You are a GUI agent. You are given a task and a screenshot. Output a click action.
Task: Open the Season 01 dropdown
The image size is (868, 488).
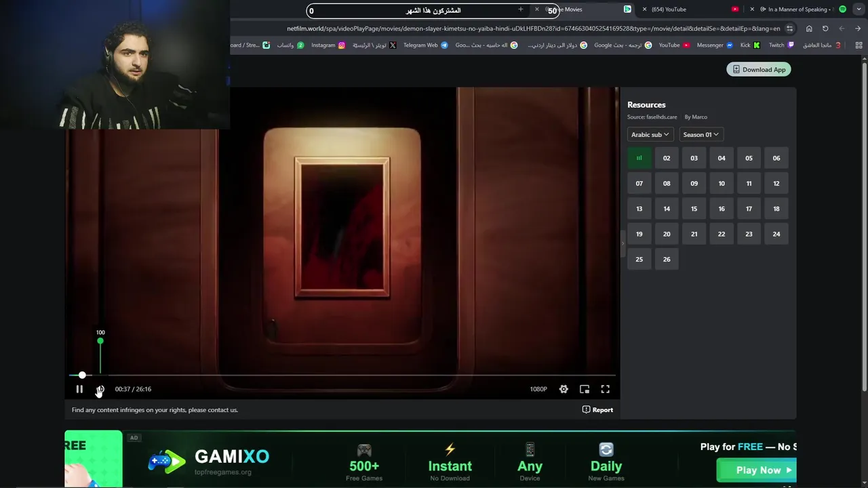[701, 134]
